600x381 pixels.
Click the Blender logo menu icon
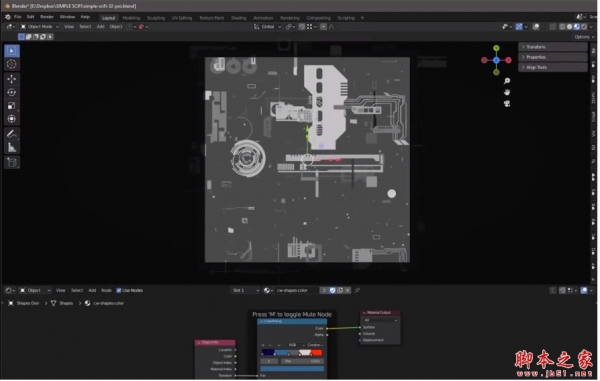pyautogui.click(x=8, y=17)
